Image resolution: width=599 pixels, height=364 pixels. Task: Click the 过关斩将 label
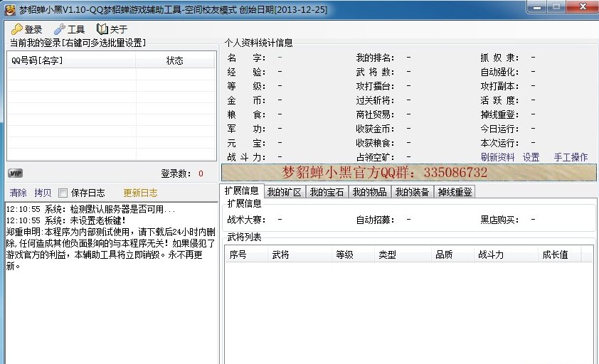coord(375,100)
